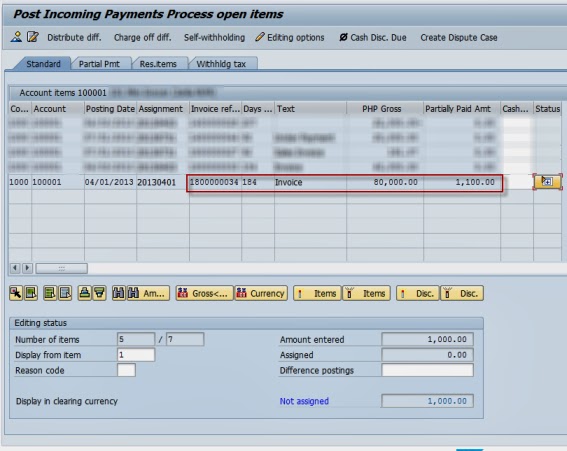Click the total items field showing 7
The height and width of the screenshot is (451, 567).
185,339
